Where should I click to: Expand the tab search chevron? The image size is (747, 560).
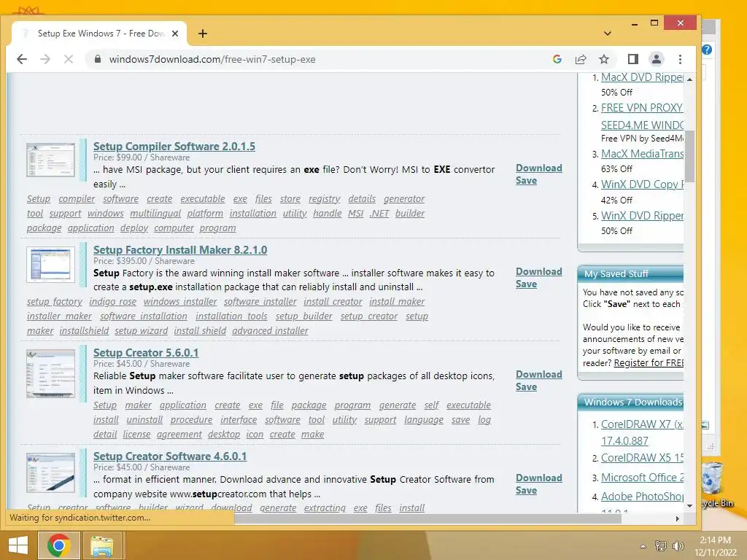click(x=608, y=34)
